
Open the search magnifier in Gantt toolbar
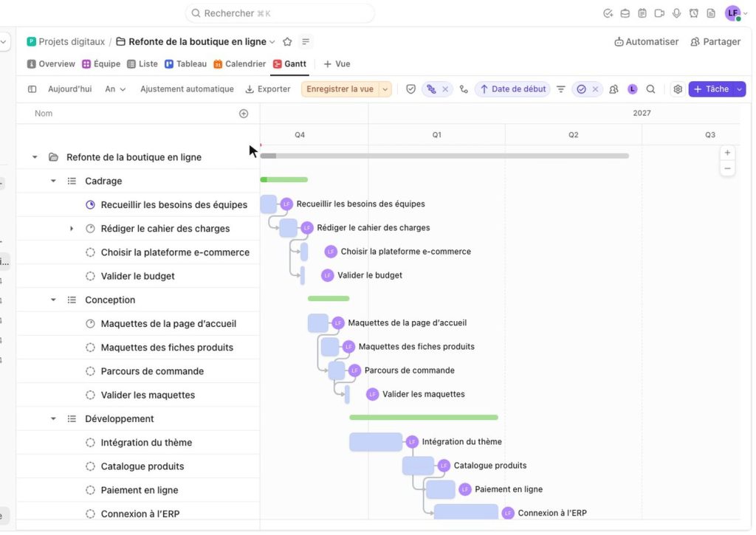[x=651, y=89]
